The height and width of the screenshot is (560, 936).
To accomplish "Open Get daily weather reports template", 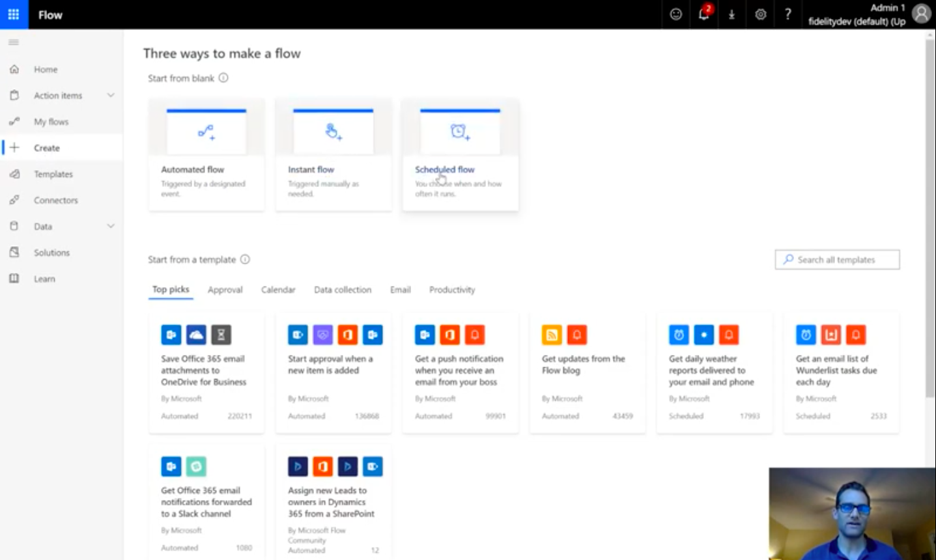I will [x=715, y=372].
